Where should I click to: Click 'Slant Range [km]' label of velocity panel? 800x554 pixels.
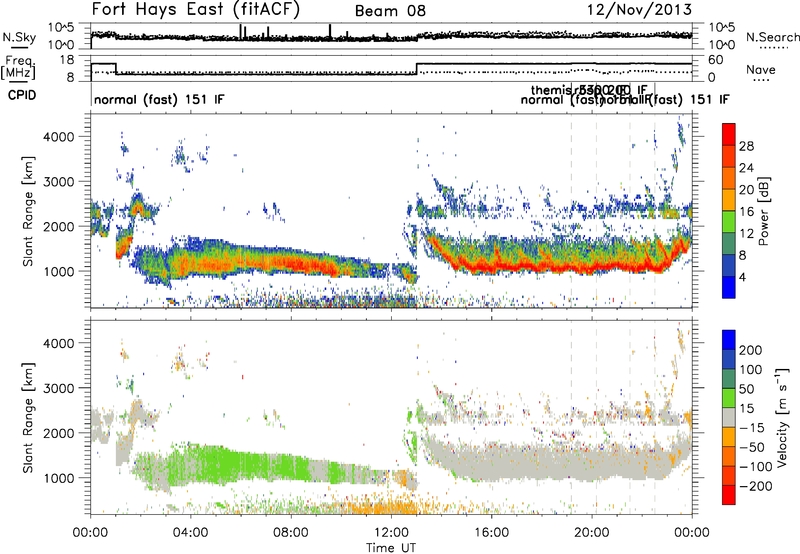coord(28,418)
